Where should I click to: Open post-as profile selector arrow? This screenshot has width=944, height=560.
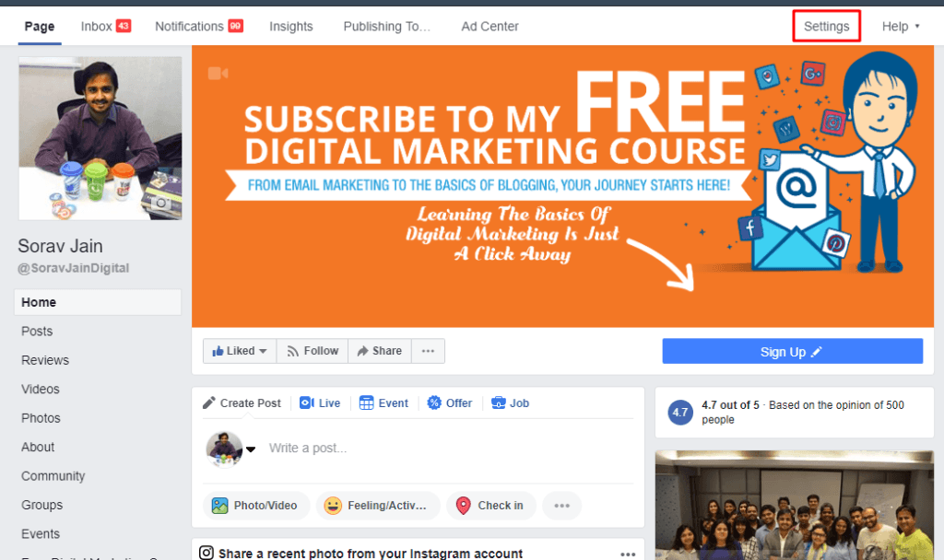[x=251, y=449]
